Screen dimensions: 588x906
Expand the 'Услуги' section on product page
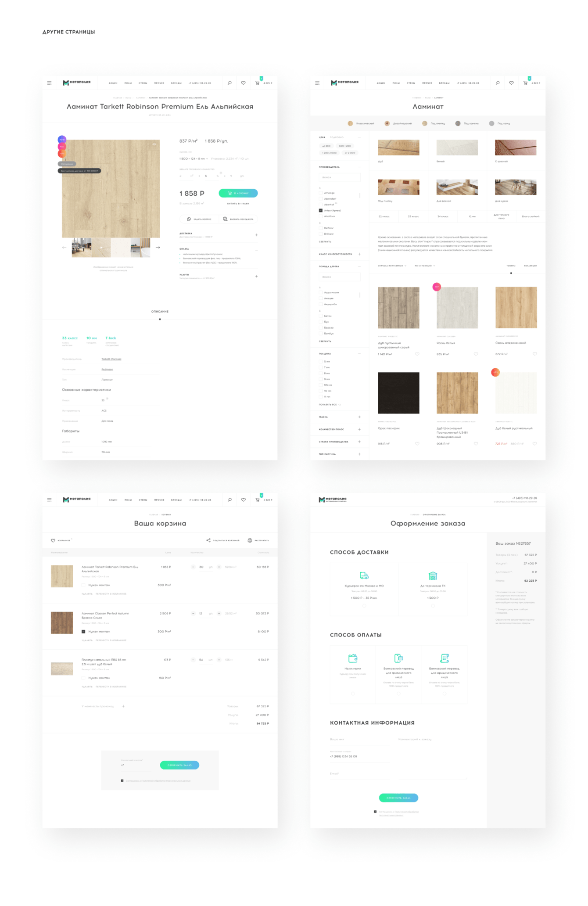(257, 276)
